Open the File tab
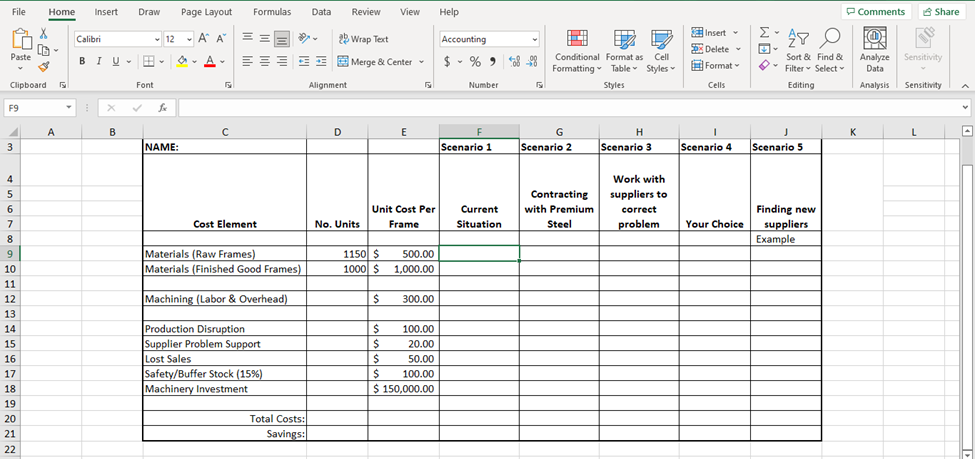The image size is (975, 459). 19,12
